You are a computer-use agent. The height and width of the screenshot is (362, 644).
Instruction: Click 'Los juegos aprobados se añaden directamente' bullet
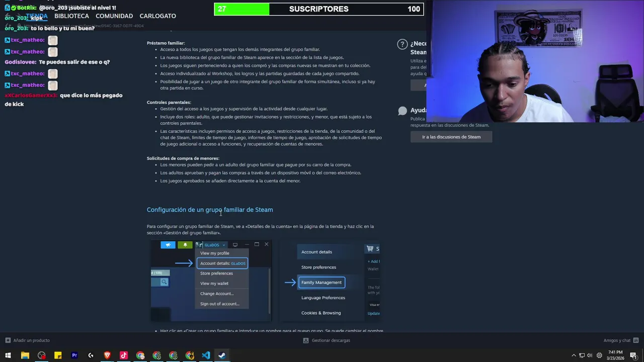tap(230, 181)
